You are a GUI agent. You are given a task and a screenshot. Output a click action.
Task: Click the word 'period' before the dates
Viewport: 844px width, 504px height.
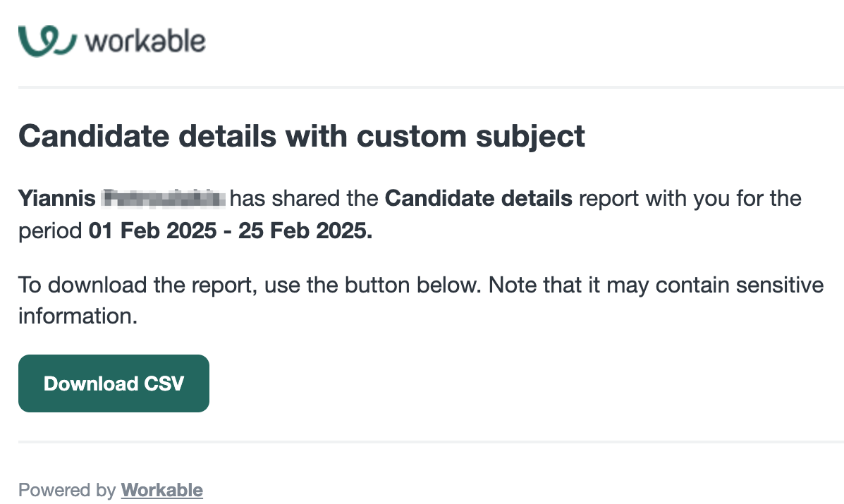[x=50, y=231]
